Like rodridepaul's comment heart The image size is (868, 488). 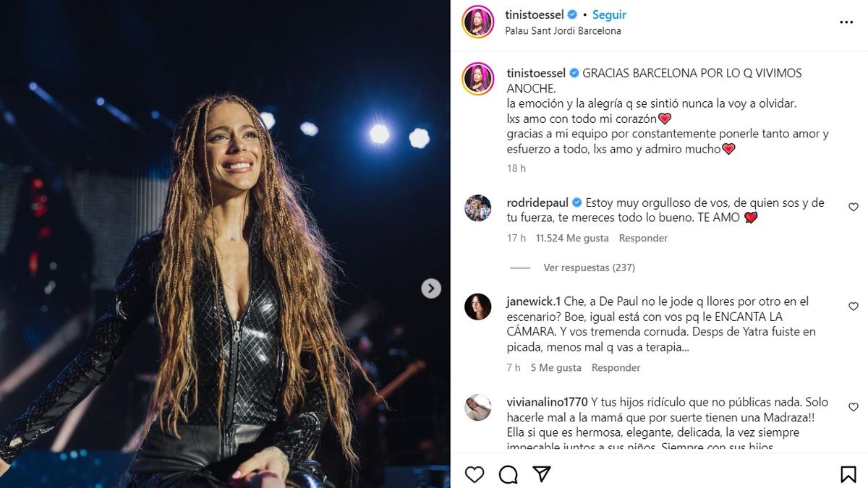[854, 207]
